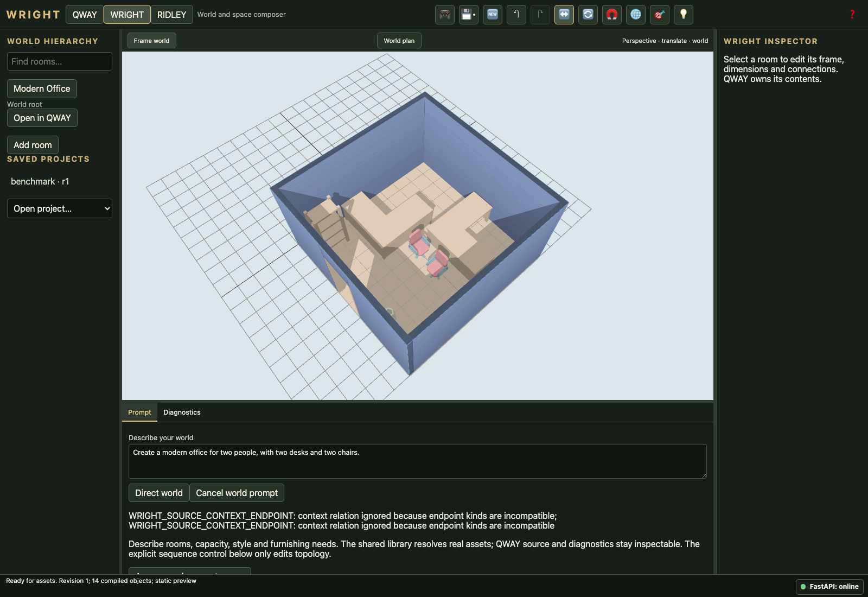Redo the last undone action
The width and height of the screenshot is (868, 597).
tap(540, 15)
